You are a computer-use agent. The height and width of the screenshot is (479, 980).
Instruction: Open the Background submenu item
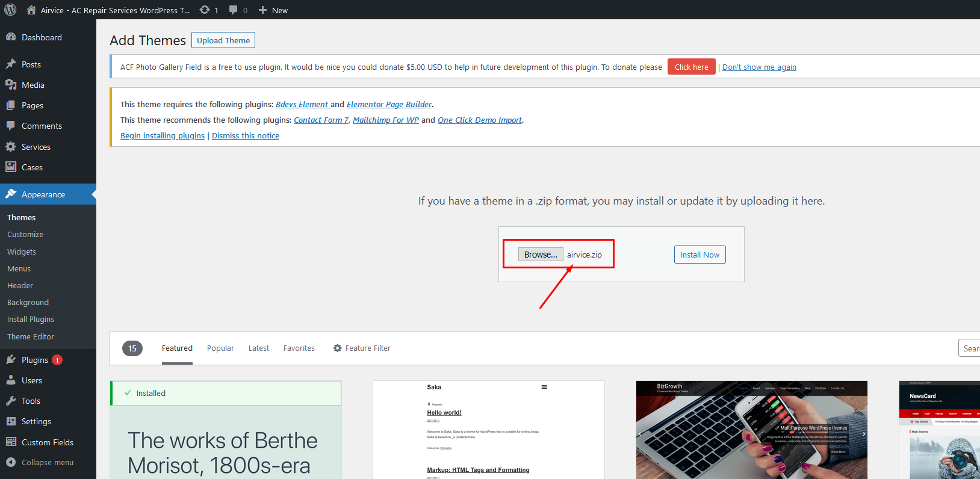pyautogui.click(x=28, y=302)
